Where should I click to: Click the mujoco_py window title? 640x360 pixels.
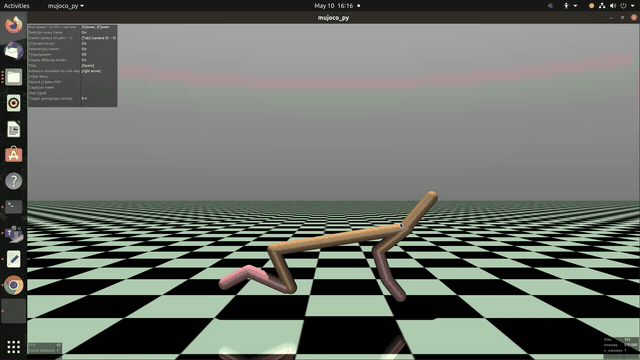click(x=333, y=18)
